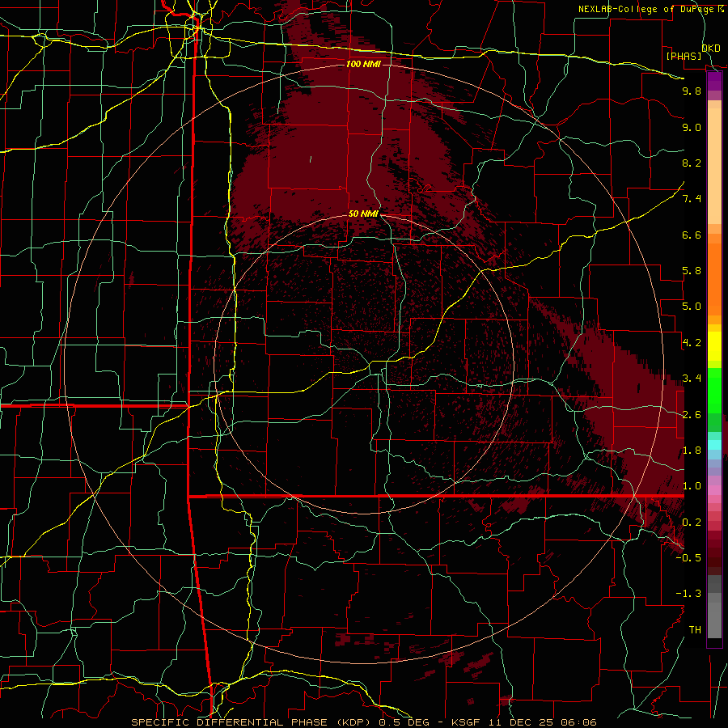The width and height of the screenshot is (728, 728).
Task: Click the 4.2 value on the color scale
Action: pyautogui.click(x=692, y=343)
